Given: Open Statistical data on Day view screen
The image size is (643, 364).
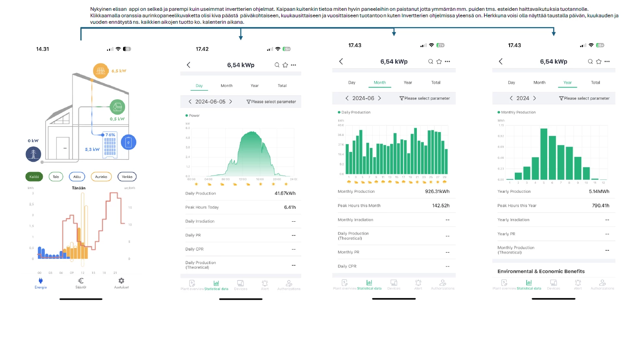Looking at the screenshot, I should click(216, 285).
